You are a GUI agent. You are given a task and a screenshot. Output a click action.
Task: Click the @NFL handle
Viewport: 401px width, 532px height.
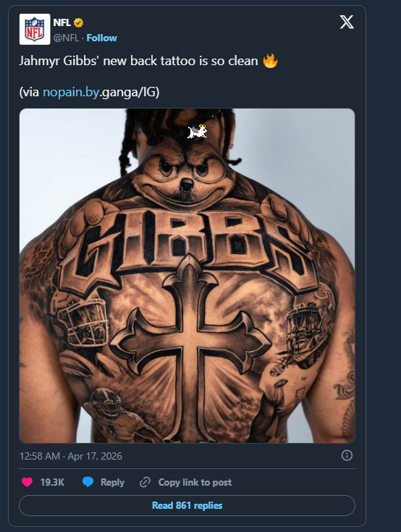tap(66, 38)
